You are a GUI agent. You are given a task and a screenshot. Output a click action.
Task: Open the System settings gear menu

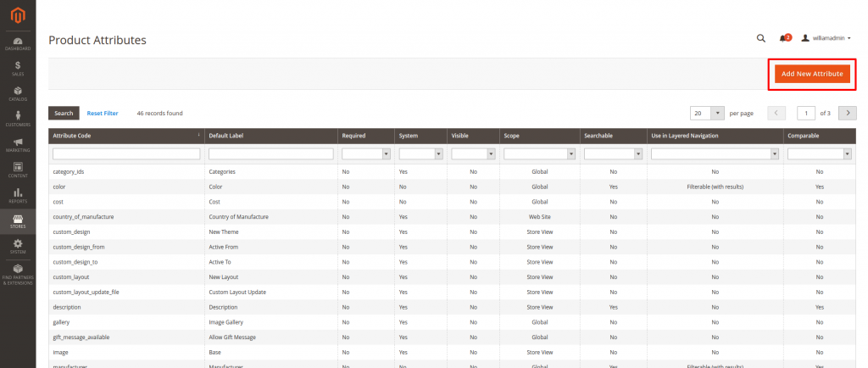click(x=17, y=246)
